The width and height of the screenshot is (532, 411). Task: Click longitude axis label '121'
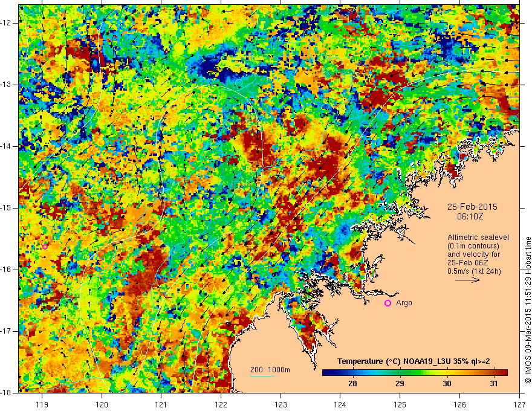pyautogui.click(x=161, y=404)
